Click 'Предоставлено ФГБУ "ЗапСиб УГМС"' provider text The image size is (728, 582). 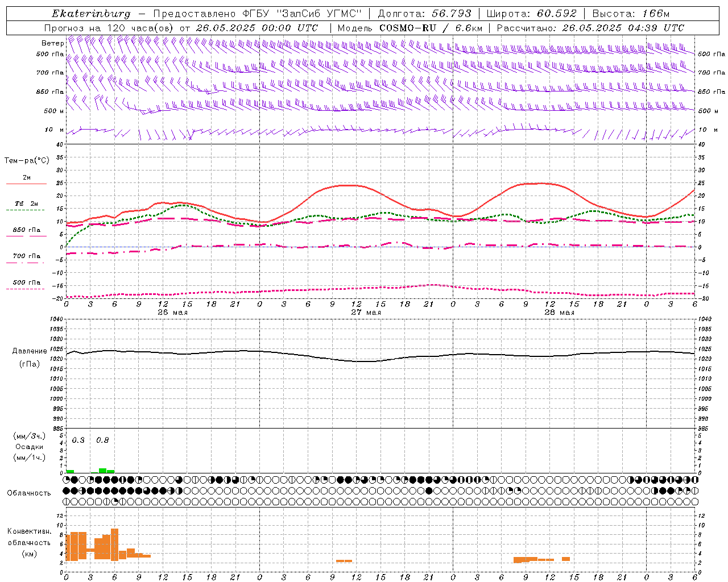(258, 14)
